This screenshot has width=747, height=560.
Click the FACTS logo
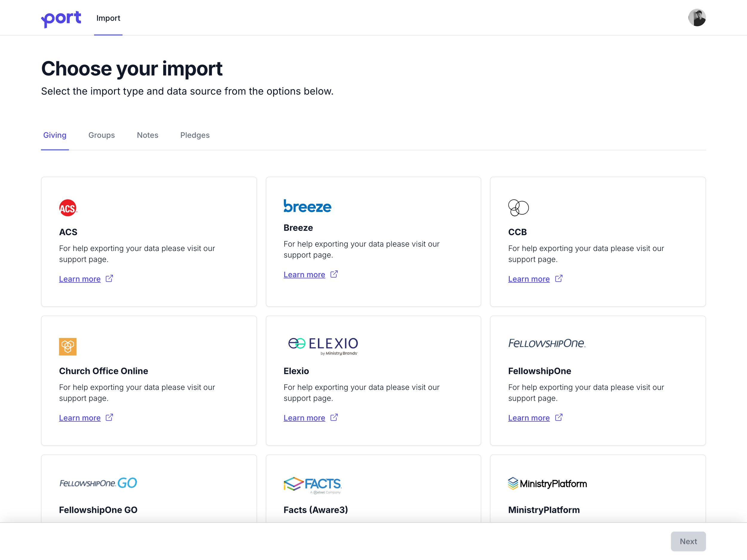(x=313, y=485)
